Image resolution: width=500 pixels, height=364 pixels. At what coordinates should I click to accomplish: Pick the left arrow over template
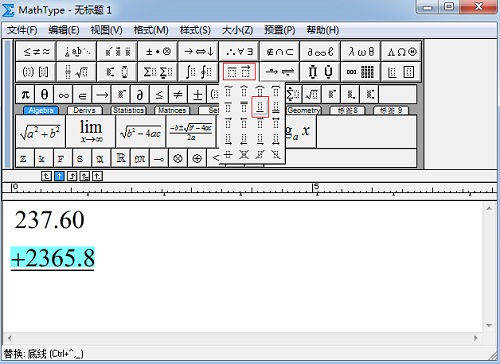click(244, 123)
